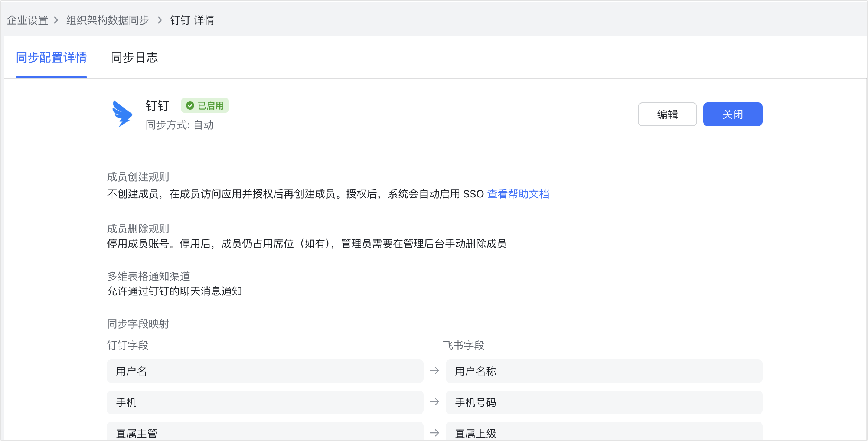Click the 成员创建规则 label
Viewport: 868px width, 441px height.
[138, 177]
